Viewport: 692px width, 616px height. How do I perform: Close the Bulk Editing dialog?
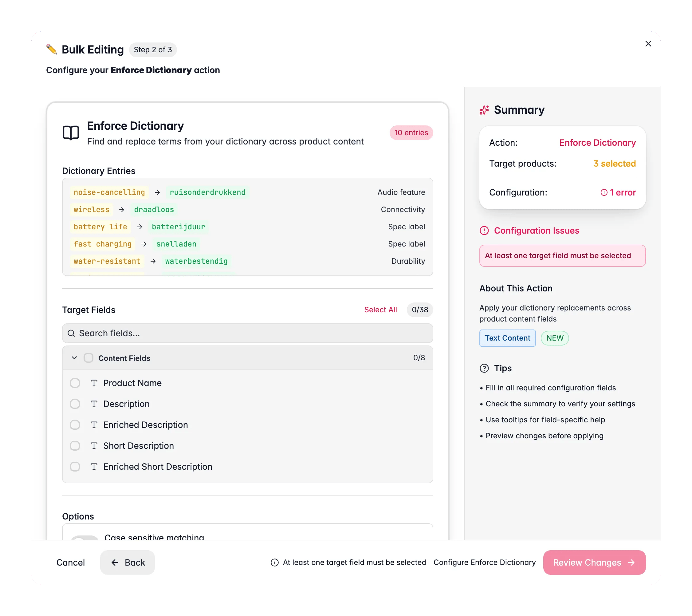point(648,44)
